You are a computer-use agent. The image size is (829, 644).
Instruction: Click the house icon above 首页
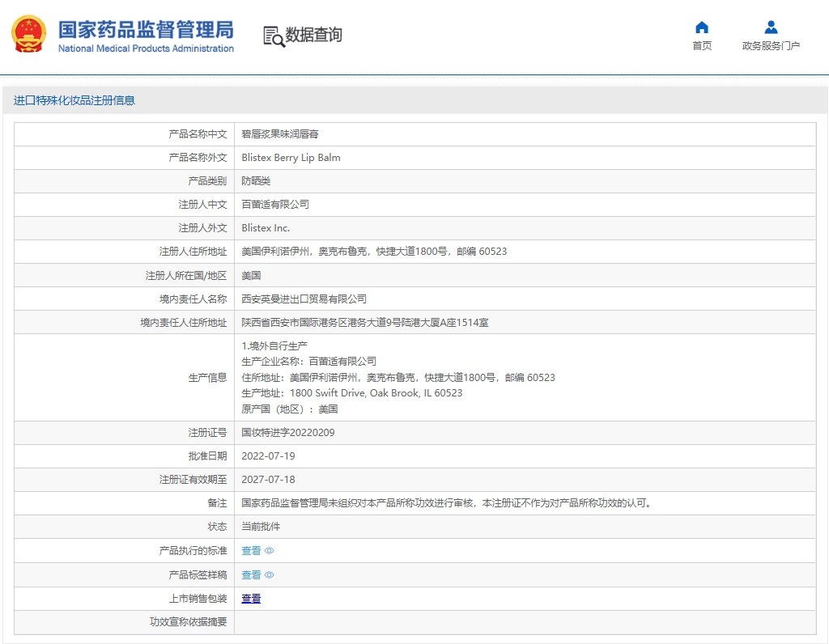coord(702,28)
